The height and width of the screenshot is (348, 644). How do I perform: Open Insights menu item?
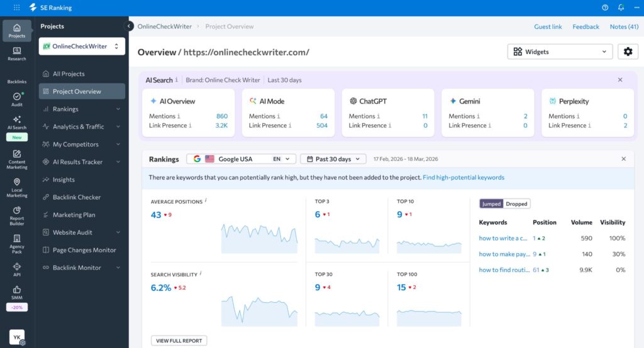[82, 180]
